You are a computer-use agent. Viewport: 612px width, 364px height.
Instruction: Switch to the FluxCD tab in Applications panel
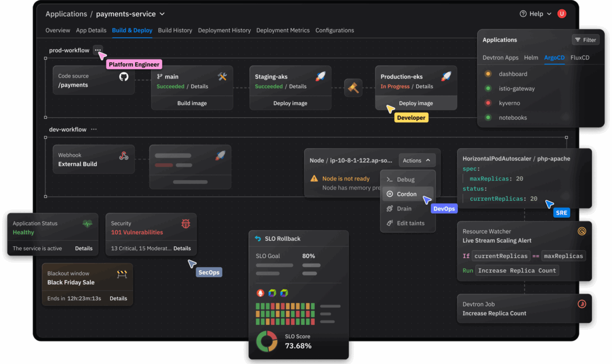[580, 58]
